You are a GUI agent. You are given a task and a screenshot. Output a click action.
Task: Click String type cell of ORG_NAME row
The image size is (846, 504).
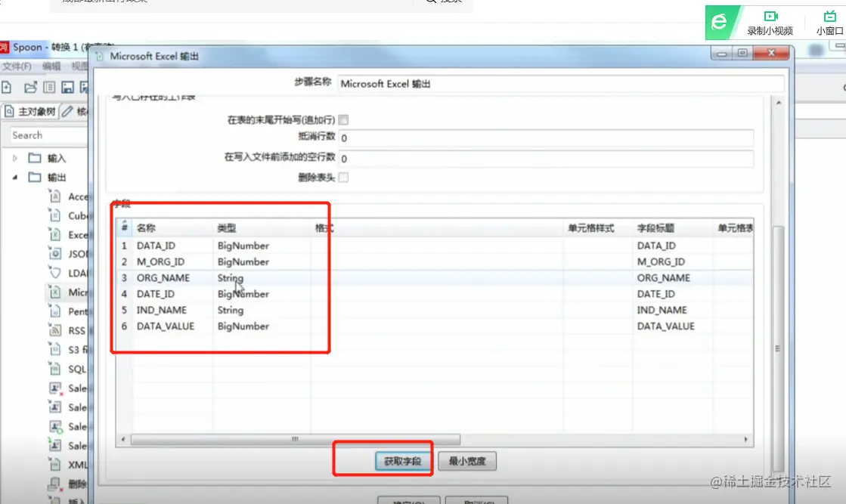pyautogui.click(x=262, y=277)
